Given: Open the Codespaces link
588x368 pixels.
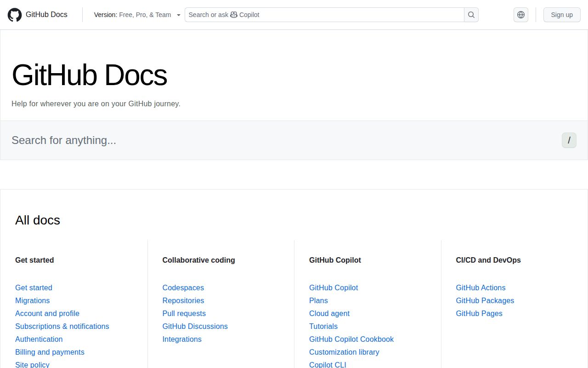Looking at the screenshot, I should [183, 287].
